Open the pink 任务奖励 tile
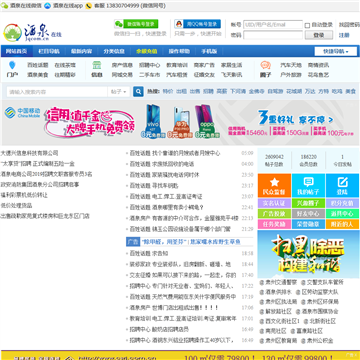 pos(274,224)
